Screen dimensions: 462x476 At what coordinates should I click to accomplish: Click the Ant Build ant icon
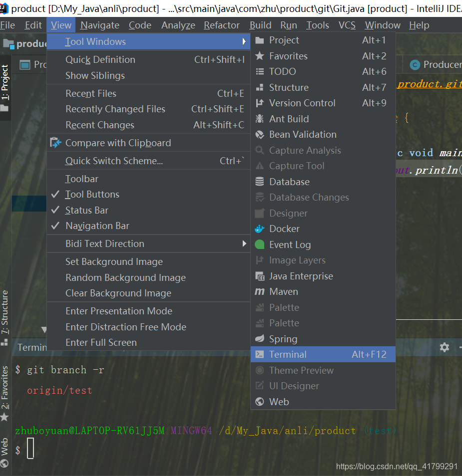260,119
